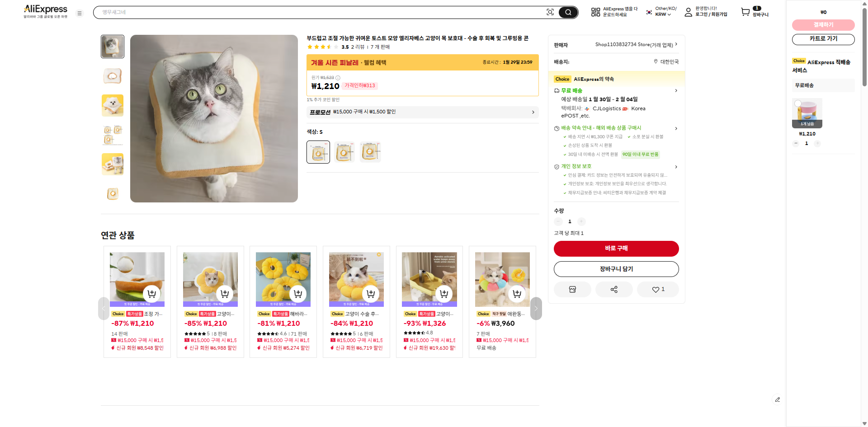Visit the store via shop icon button
Image resolution: width=868 pixels, height=427 pixels.
(572, 289)
